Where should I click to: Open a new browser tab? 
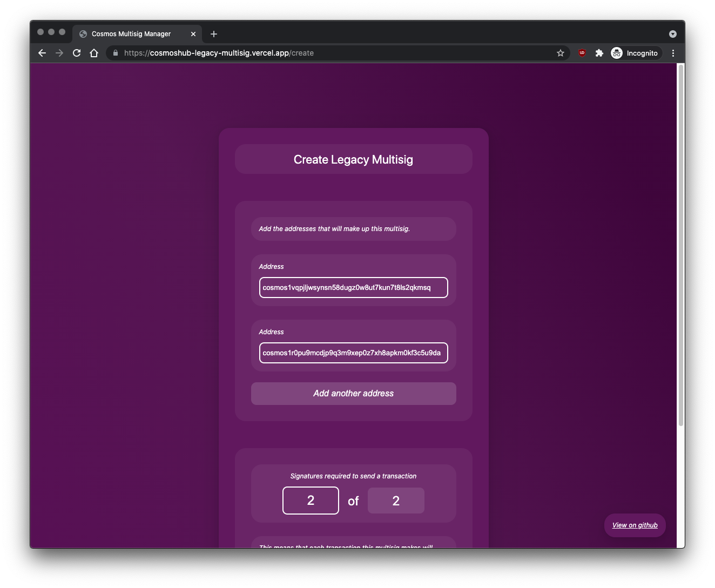(x=213, y=33)
